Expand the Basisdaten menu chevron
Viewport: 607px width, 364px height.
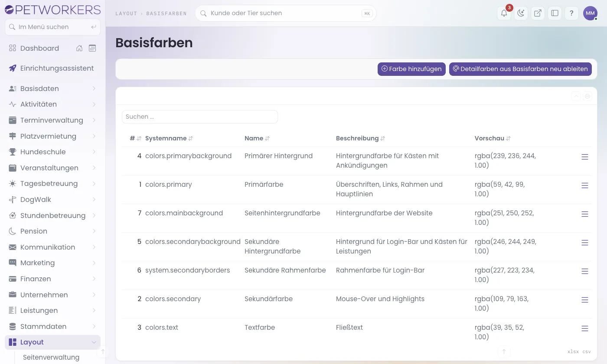point(94,88)
